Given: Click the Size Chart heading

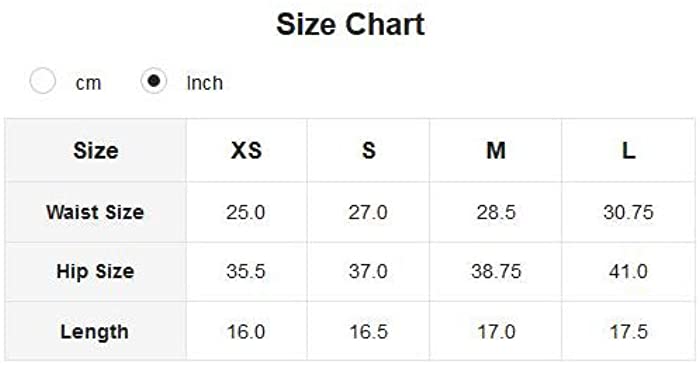Looking at the screenshot, I should coord(350,24).
